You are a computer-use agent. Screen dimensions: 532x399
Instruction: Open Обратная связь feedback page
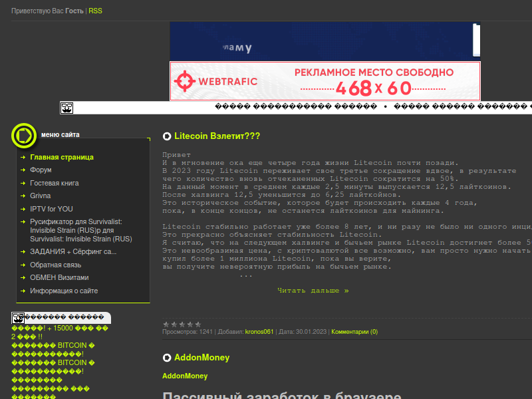coord(56,265)
